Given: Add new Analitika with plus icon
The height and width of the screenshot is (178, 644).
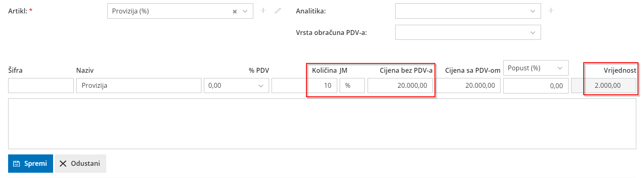Looking at the screenshot, I should pos(551,11).
